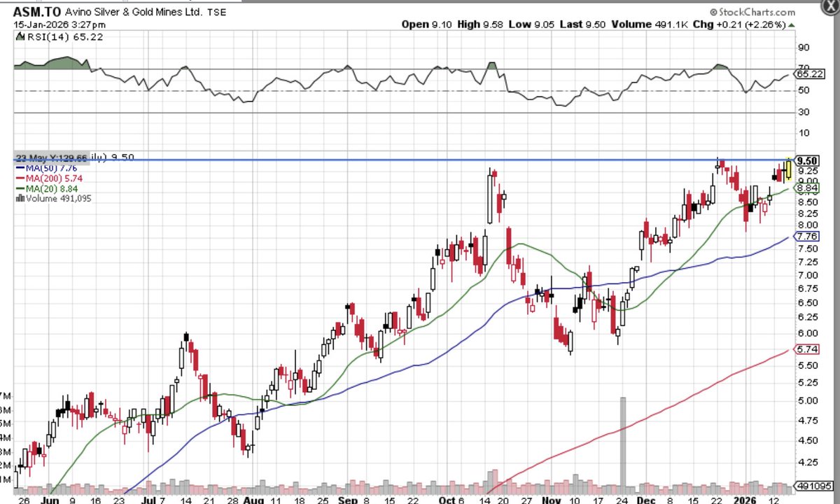Click the Open 9.10 value

[x=426, y=24]
